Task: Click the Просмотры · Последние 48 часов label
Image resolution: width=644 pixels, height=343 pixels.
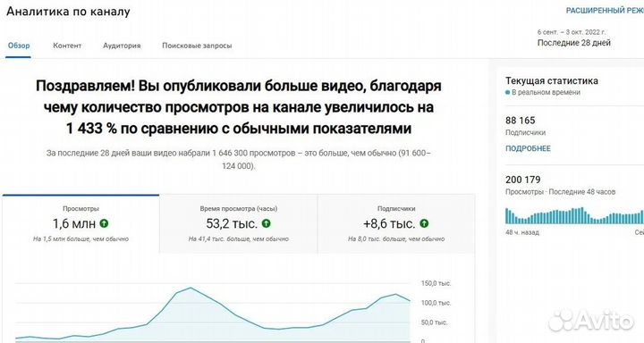Action: pos(560,192)
